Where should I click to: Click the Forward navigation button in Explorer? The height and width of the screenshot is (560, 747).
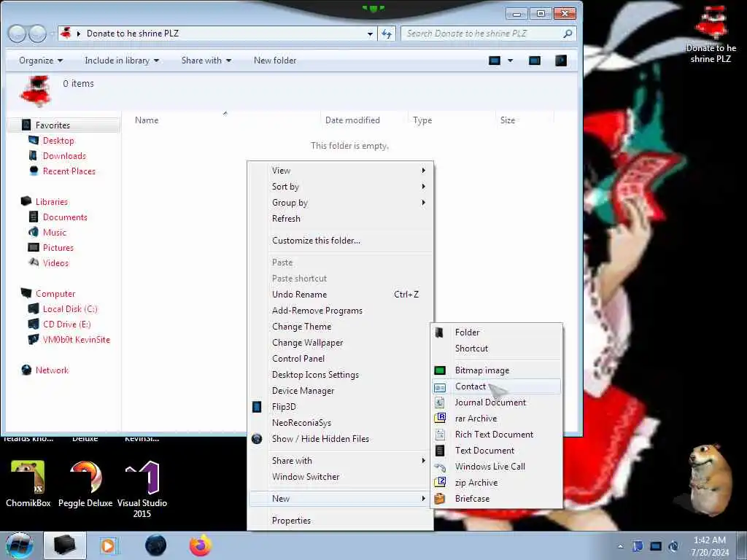coord(38,34)
